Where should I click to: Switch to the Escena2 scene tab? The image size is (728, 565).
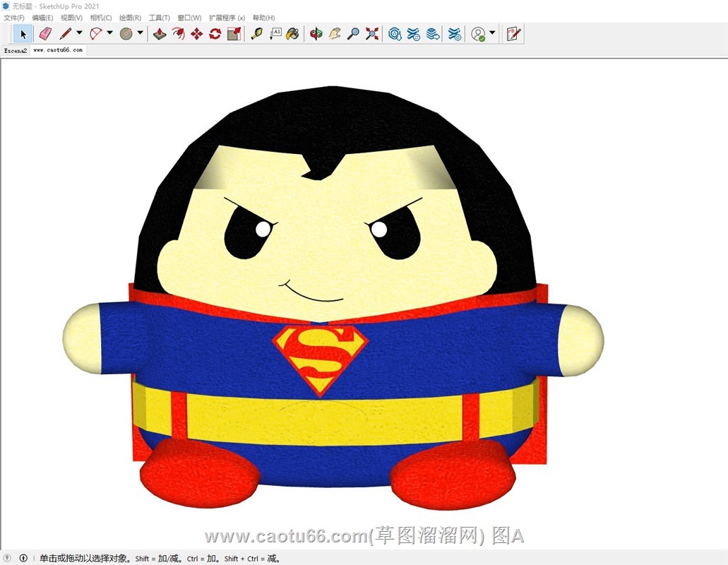(x=16, y=51)
